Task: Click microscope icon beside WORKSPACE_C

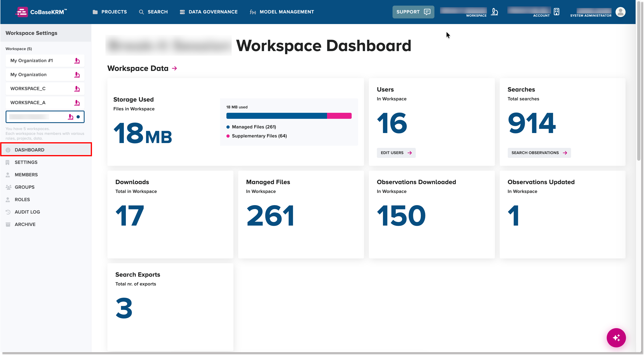Action: [77, 89]
